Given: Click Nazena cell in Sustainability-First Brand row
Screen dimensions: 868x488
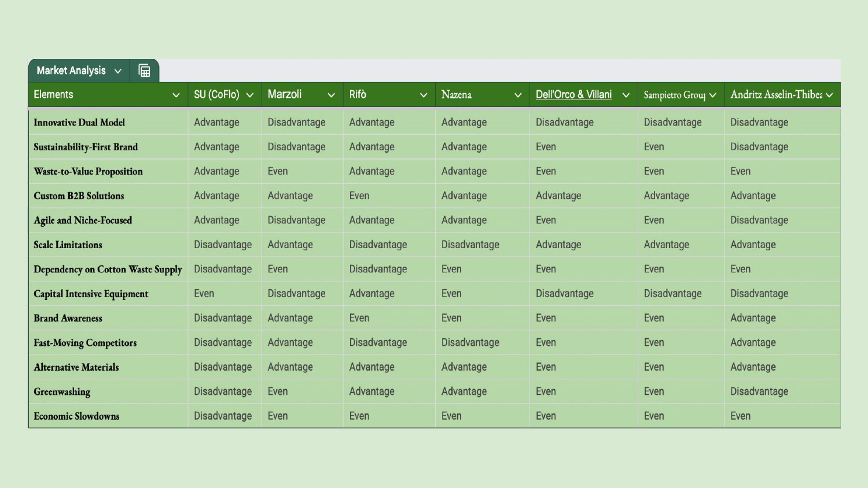Looking at the screenshot, I should (482, 147).
